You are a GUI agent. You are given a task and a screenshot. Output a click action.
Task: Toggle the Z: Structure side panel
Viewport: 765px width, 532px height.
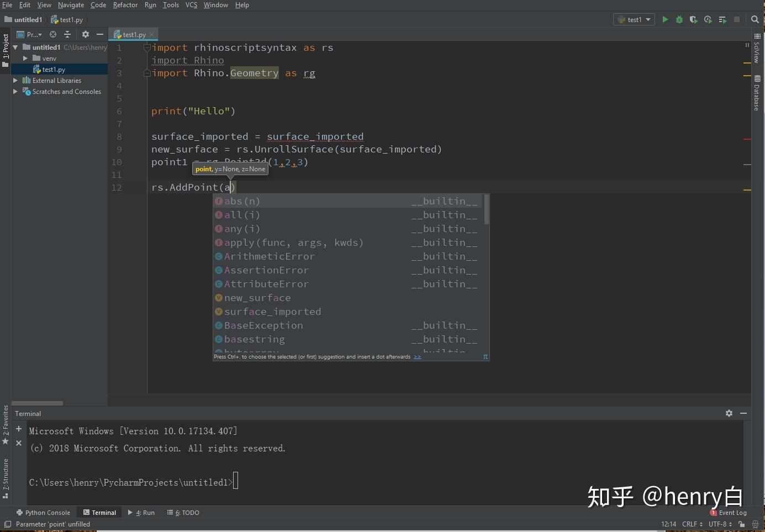point(6,478)
